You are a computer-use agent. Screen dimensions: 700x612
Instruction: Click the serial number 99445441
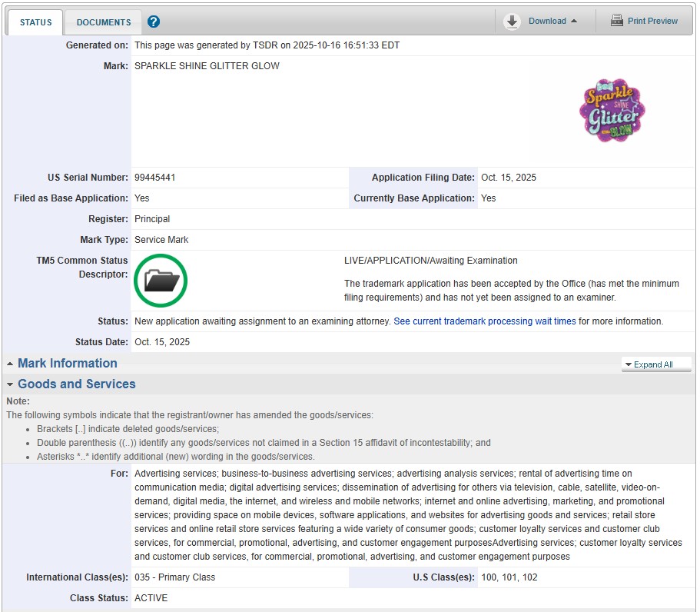click(155, 178)
